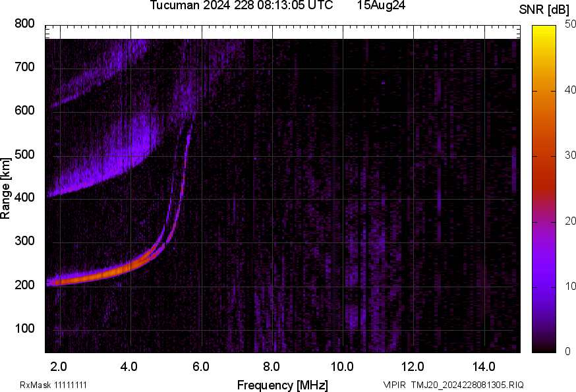Click the frequency tick label 12.0
This screenshot has width=576, height=392.
(413, 367)
